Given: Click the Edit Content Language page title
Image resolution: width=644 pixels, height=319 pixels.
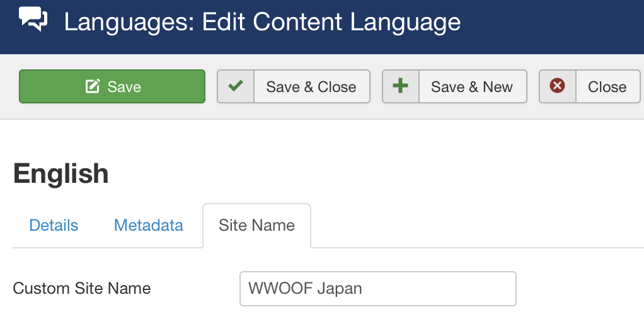Looking at the screenshot, I should [x=331, y=22].
